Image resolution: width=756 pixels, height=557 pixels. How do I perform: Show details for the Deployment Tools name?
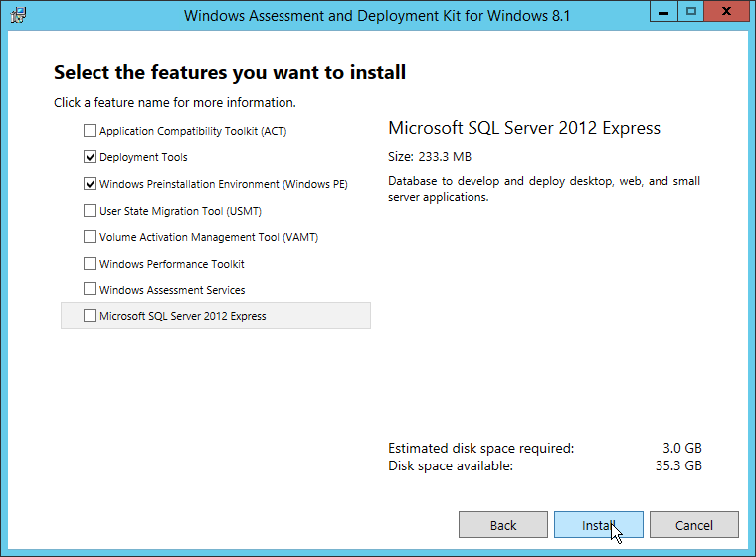[143, 157]
